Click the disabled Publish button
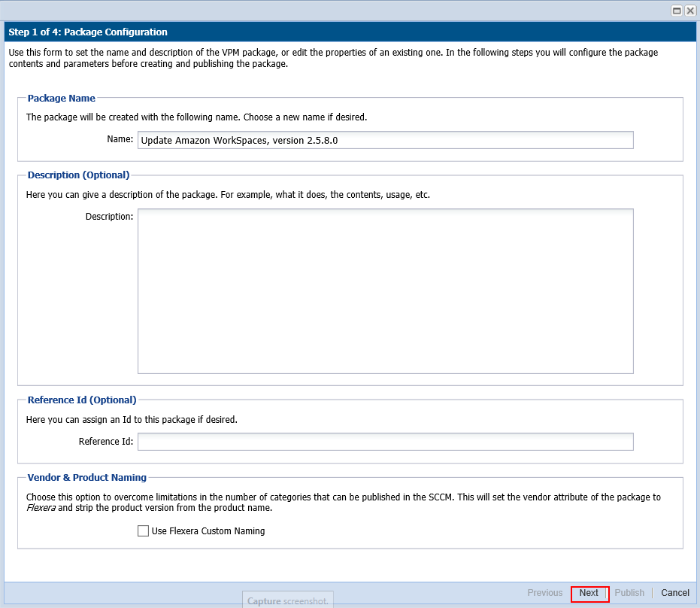 click(629, 593)
